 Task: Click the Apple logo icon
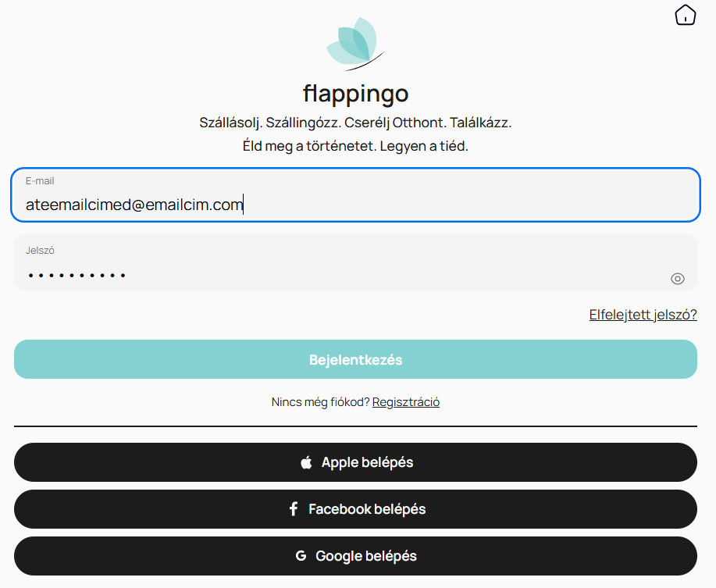[306, 462]
